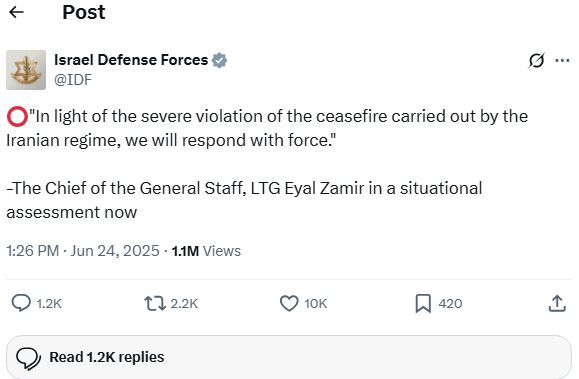Click the 10K likes count
Image resolution: width=579 pixels, height=379 pixels.
316,304
